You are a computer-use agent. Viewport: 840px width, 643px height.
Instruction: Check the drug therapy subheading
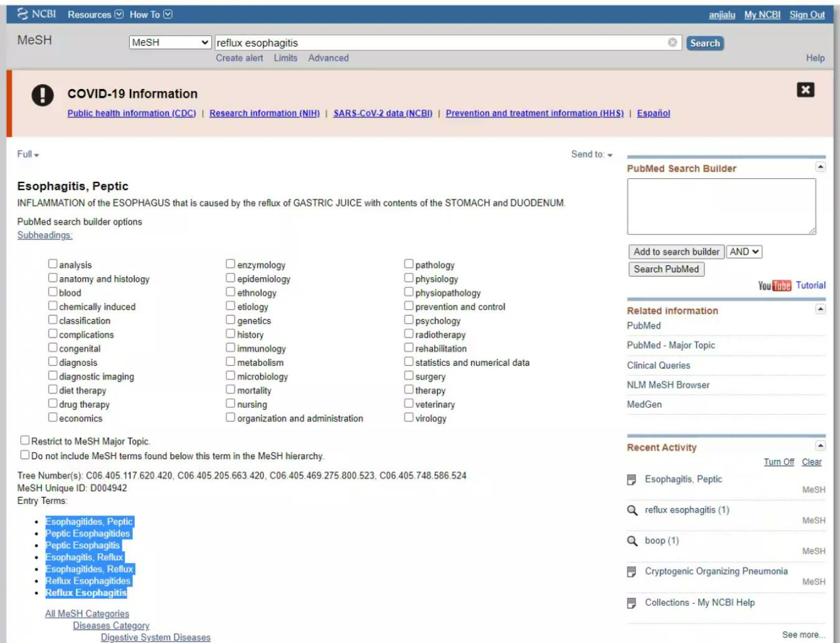pyautogui.click(x=53, y=403)
